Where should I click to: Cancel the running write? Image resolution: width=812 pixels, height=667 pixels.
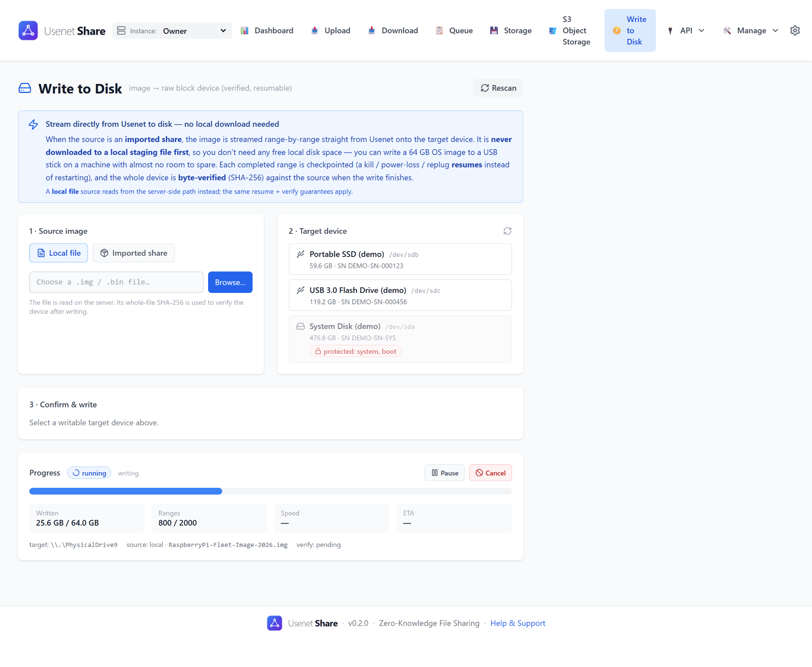click(491, 473)
